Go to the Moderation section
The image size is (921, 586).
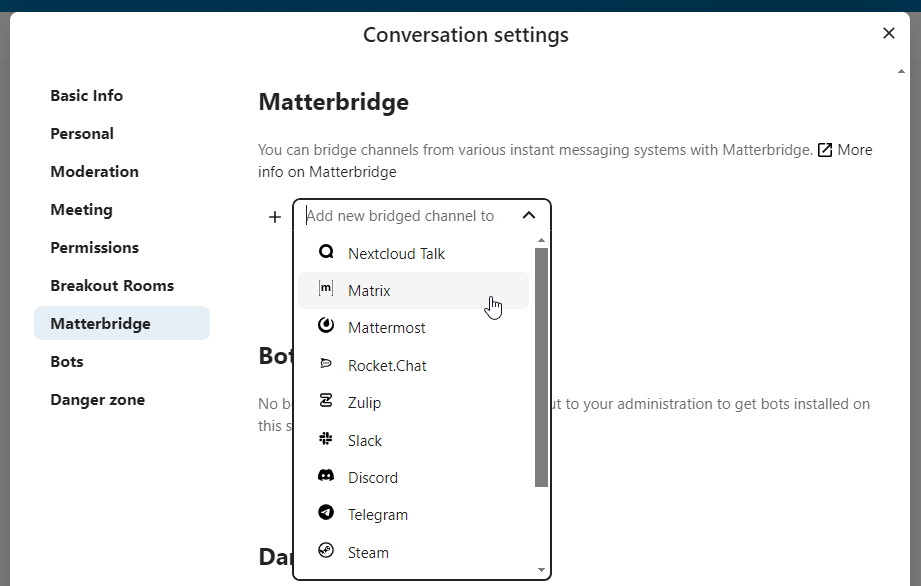(94, 172)
